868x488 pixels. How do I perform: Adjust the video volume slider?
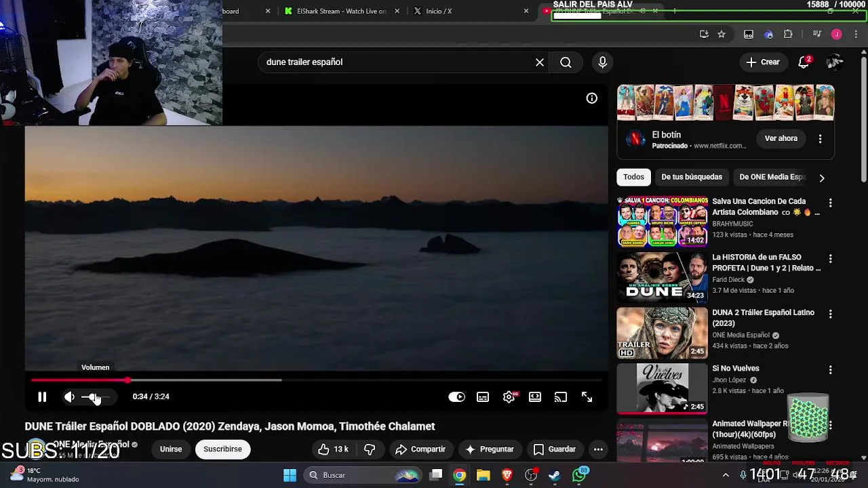(95, 397)
